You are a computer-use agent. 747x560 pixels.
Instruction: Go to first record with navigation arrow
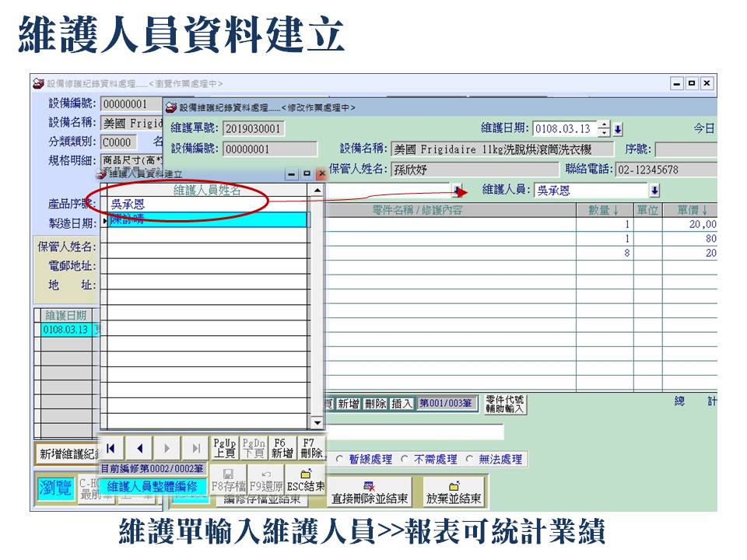point(111,448)
